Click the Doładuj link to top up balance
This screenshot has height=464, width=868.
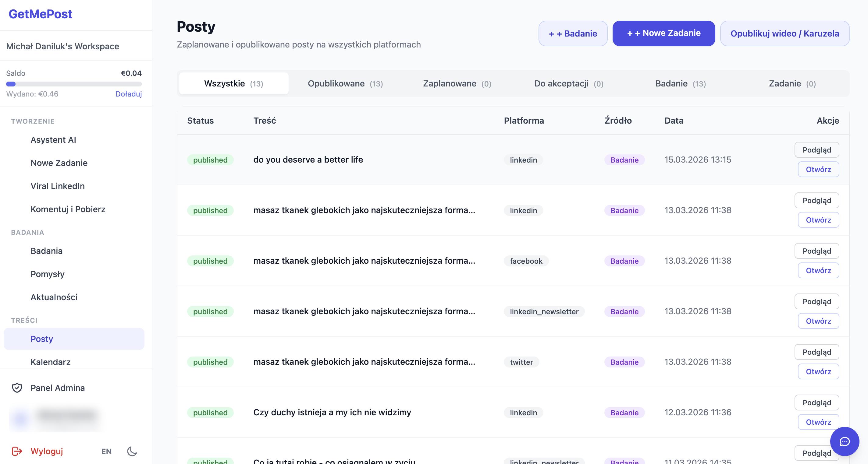tap(128, 94)
